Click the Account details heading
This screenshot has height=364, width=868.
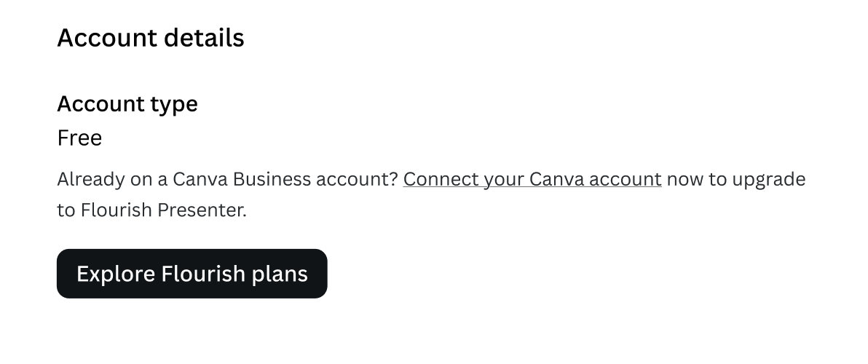click(x=151, y=38)
